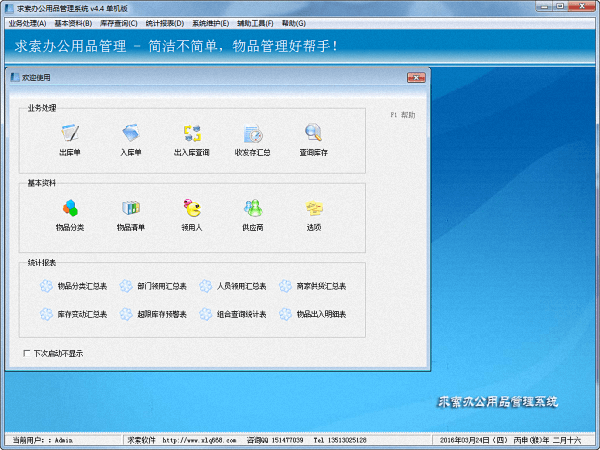Screen dimensions: 600x450
Task: Open 超限库存预警表 report link
Action: [x=162, y=315]
